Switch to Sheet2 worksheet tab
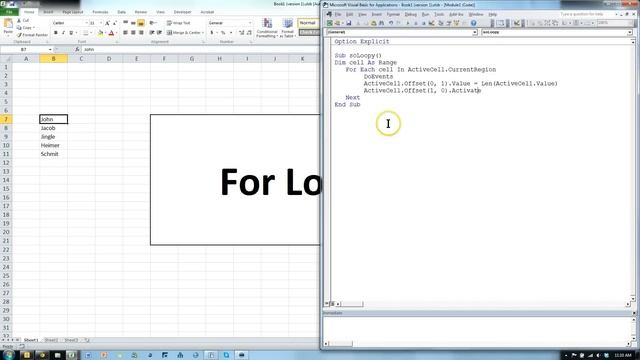640x360 pixels. [x=51, y=340]
